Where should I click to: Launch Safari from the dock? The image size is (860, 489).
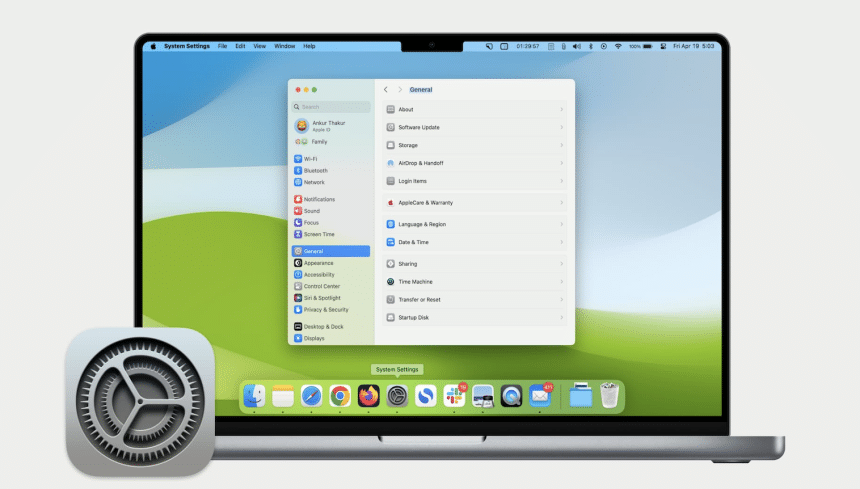click(312, 396)
